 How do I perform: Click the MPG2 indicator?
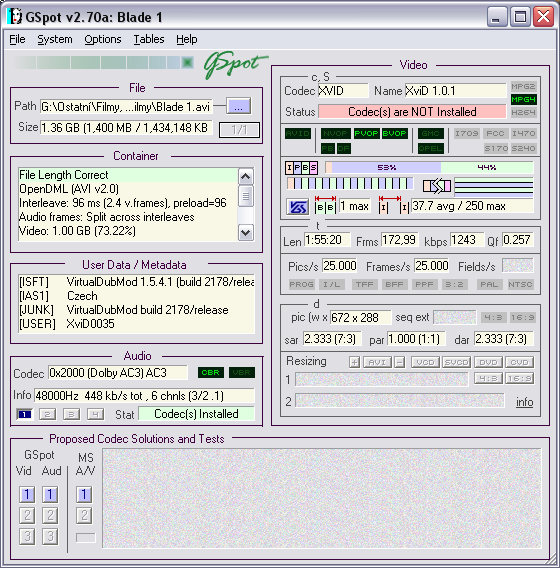click(523, 86)
